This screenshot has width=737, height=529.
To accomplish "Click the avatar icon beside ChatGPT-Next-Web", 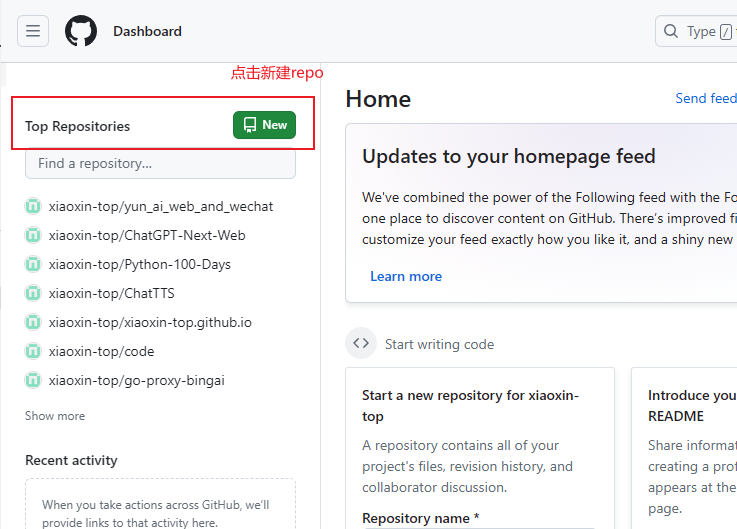I will tap(33, 236).
